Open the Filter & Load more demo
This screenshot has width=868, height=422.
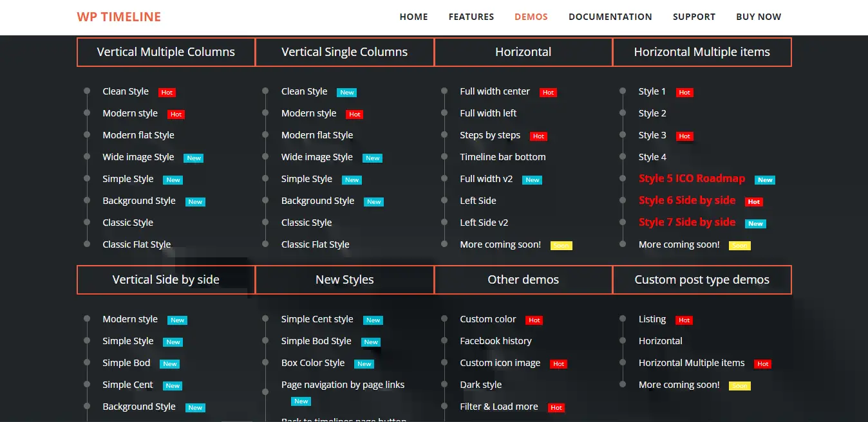(498, 407)
